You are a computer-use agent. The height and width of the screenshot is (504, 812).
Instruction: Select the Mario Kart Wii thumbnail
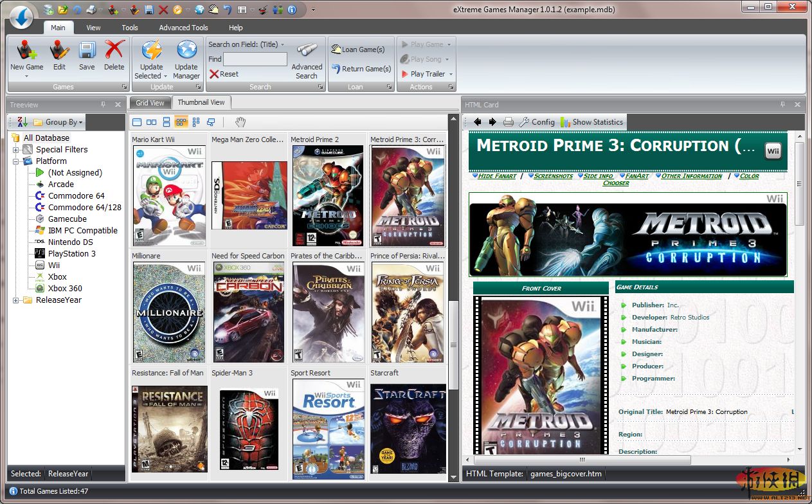tap(169, 196)
